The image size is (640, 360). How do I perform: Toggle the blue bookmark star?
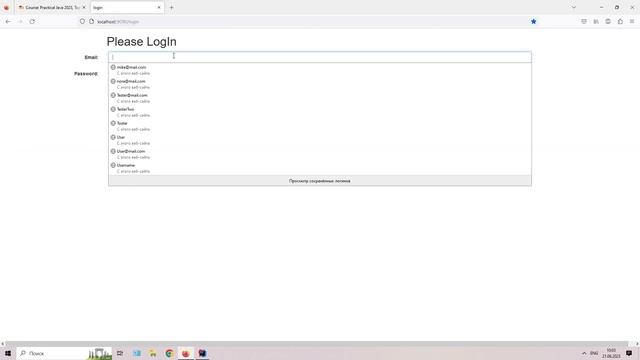pos(533,22)
